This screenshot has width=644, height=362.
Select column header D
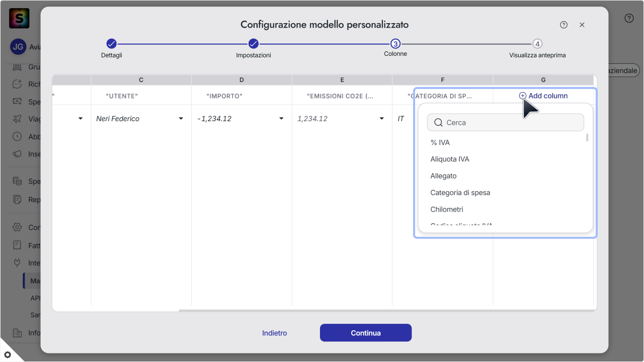tap(242, 80)
